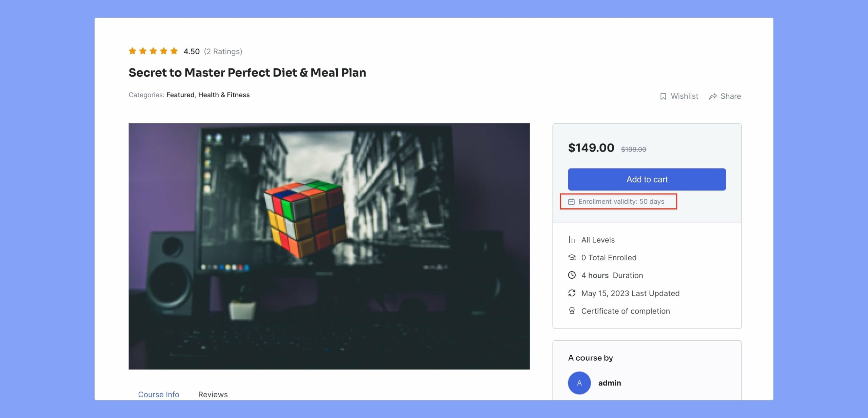The image size is (868, 418).
Task: Click the fifth rating star
Action: pos(174,51)
